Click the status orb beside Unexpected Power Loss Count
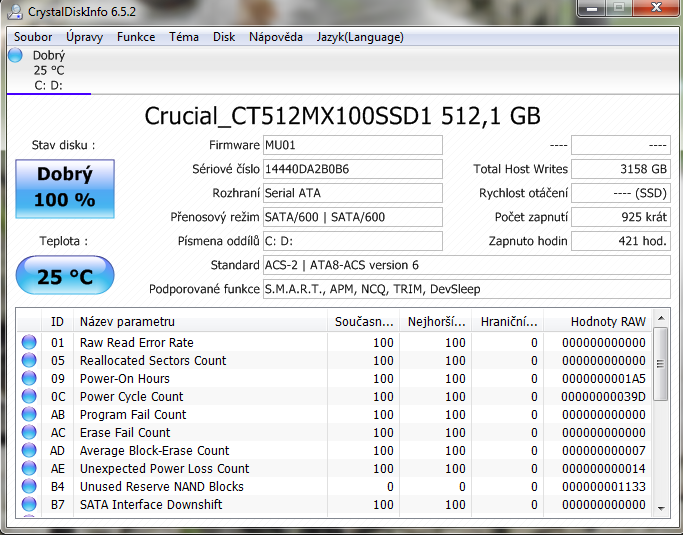684x536 pixels. tap(29, 469)
